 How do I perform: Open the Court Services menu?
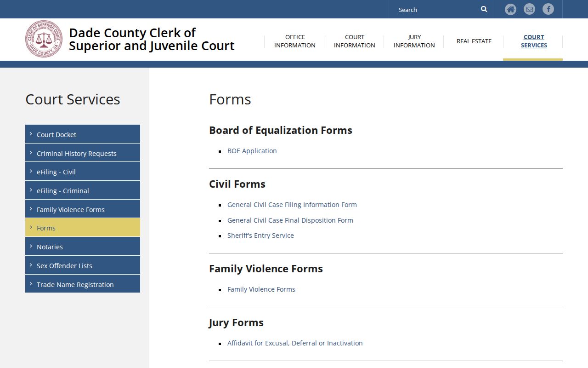coord(534,41)
